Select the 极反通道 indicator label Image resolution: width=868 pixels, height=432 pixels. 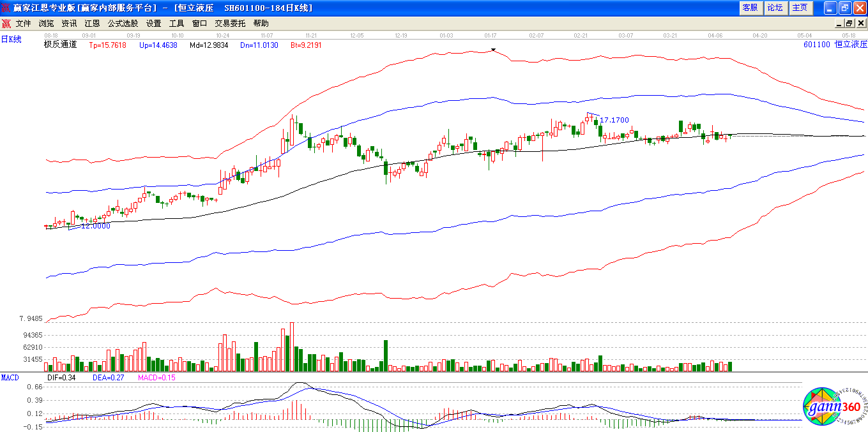[60, 45]
